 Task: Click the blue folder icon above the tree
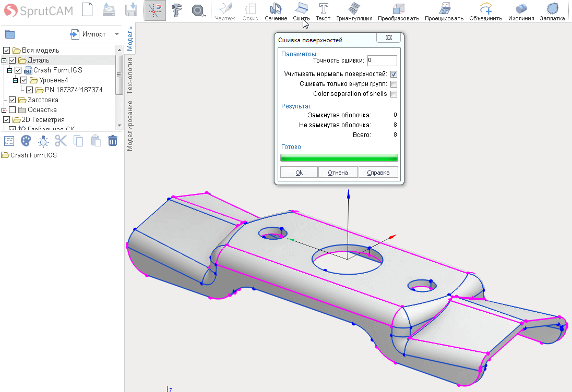10,34
